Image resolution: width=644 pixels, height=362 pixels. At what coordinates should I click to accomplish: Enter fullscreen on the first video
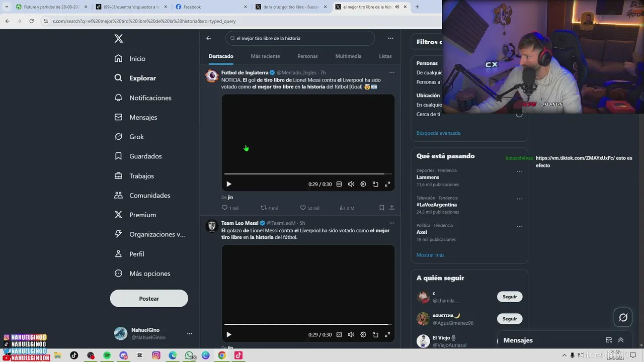[x=387, y=184]
